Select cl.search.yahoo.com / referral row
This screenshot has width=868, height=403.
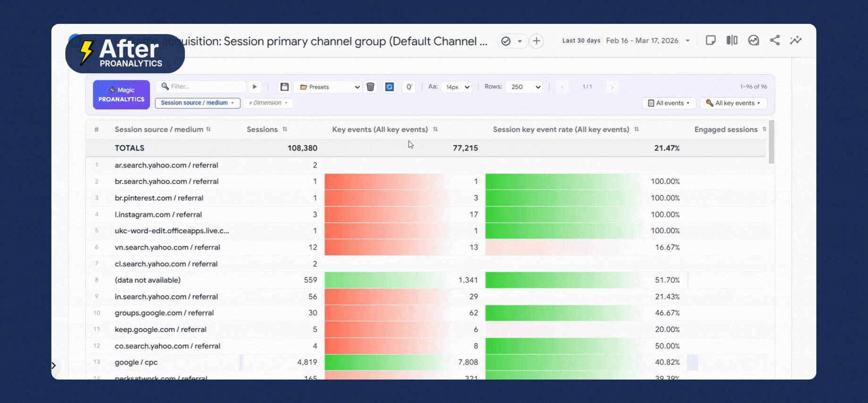pos(426,264)
